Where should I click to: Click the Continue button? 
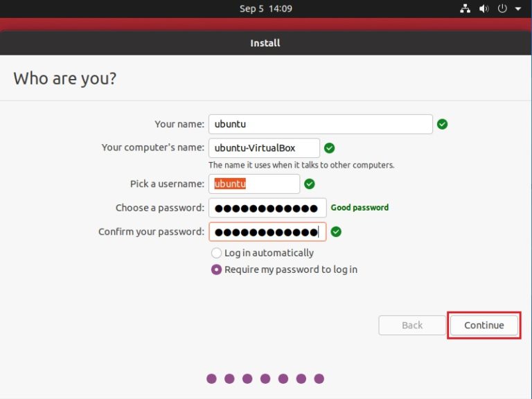(x=484, y=325)
